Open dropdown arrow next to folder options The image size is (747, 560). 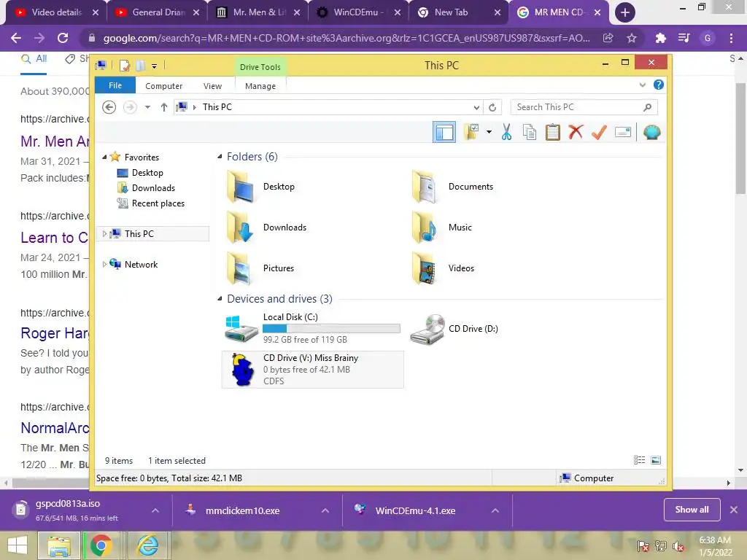489,132
